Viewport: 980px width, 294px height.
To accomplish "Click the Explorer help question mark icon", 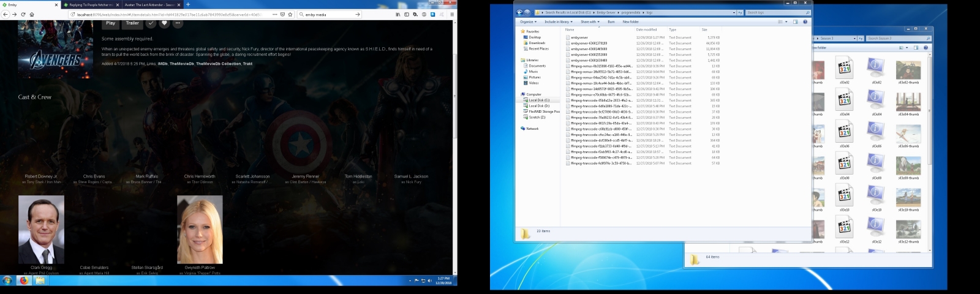I will [805, 21].
